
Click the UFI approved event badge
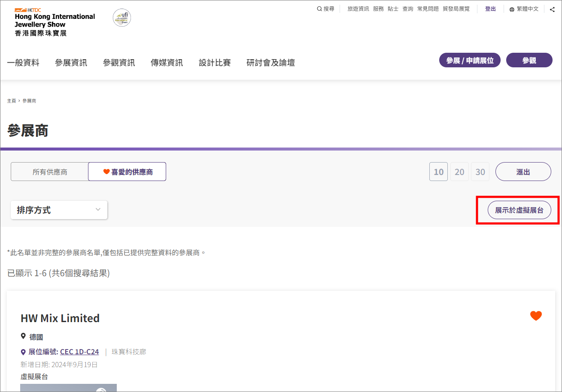click(x=122, y=18)
